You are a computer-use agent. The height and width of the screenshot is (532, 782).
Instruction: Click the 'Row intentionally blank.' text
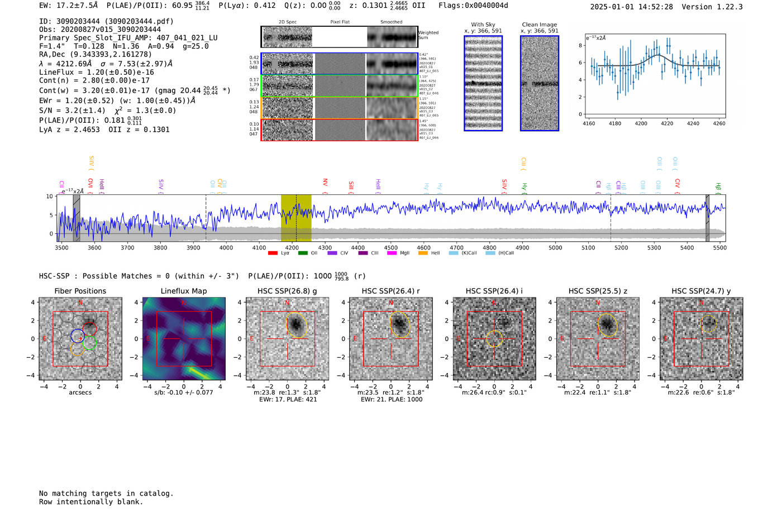tap(91, 502)
